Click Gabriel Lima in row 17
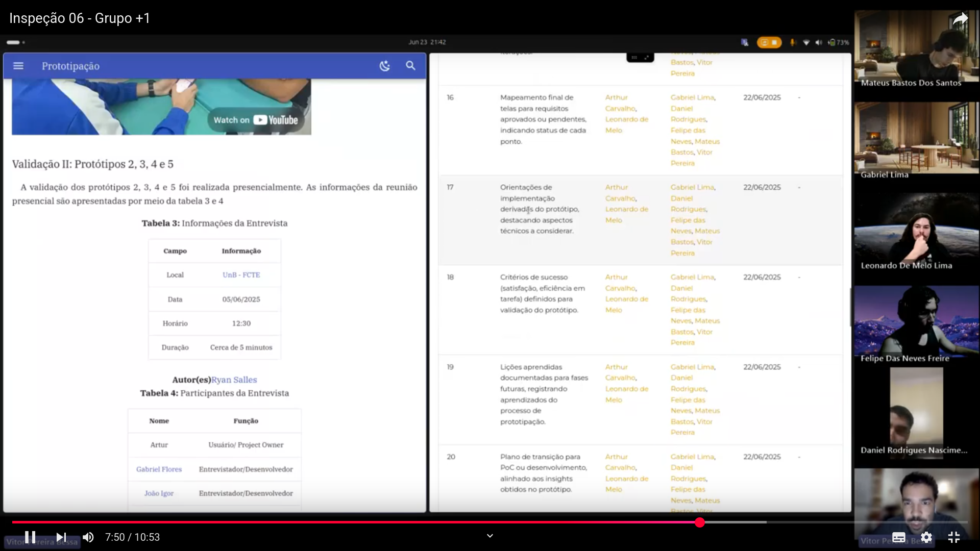Screen dimensions: 980x551 point(692,187)
